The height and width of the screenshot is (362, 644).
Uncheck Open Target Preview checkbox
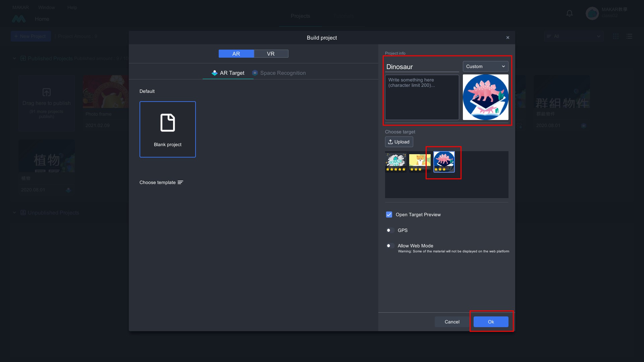pos(389,215)
